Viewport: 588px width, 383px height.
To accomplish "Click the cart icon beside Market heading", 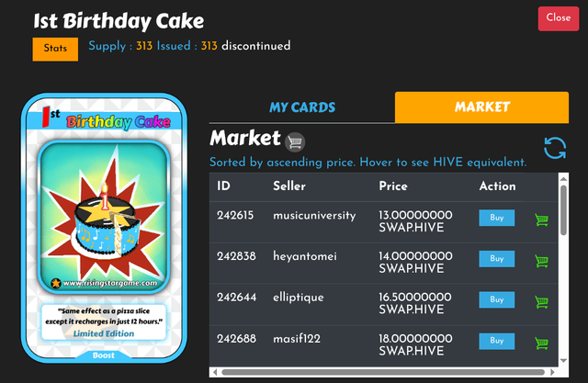I will point(295,142).
